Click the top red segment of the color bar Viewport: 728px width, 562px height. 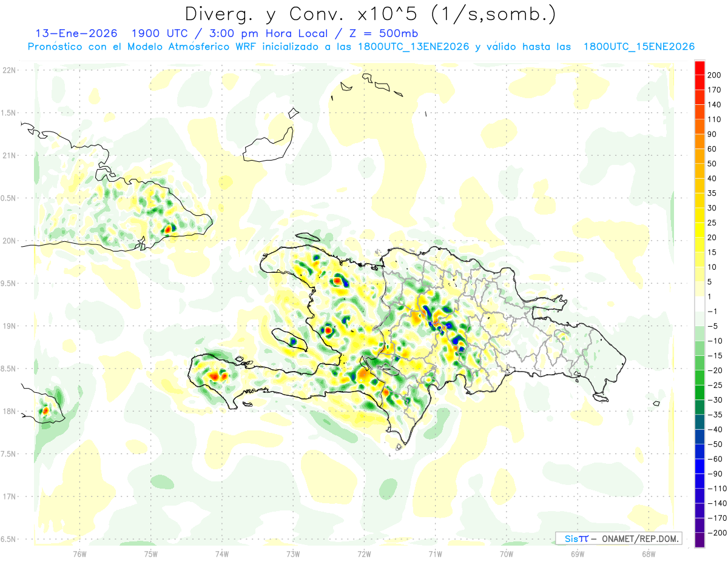699,68
